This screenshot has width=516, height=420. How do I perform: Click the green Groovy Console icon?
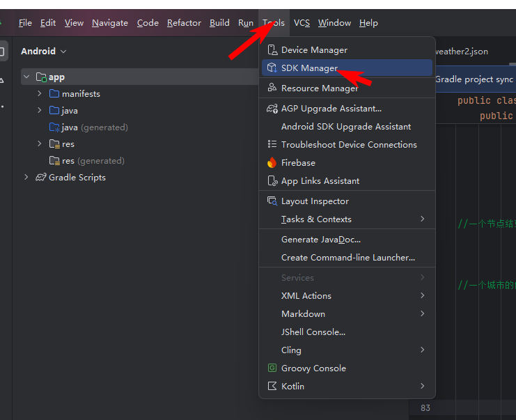272,368
